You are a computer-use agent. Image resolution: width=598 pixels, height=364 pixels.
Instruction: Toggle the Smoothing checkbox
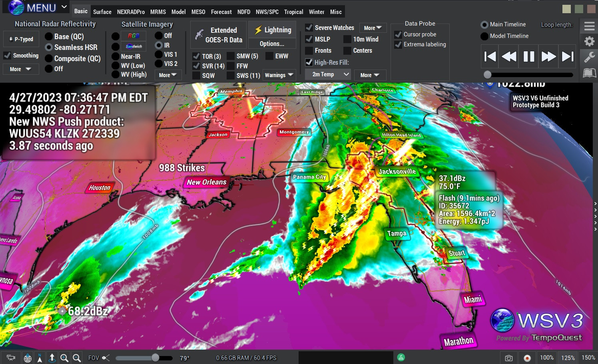(8, 56)
